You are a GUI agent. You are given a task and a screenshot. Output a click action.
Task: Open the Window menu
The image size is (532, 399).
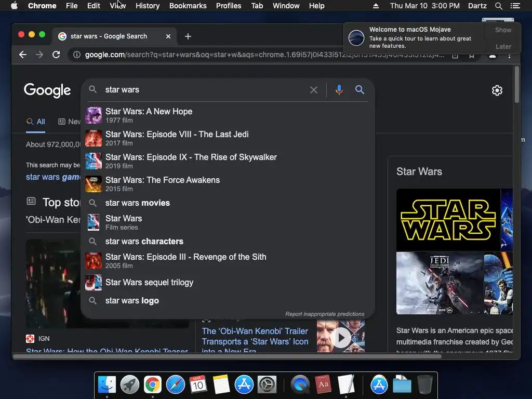click(286, 6)
